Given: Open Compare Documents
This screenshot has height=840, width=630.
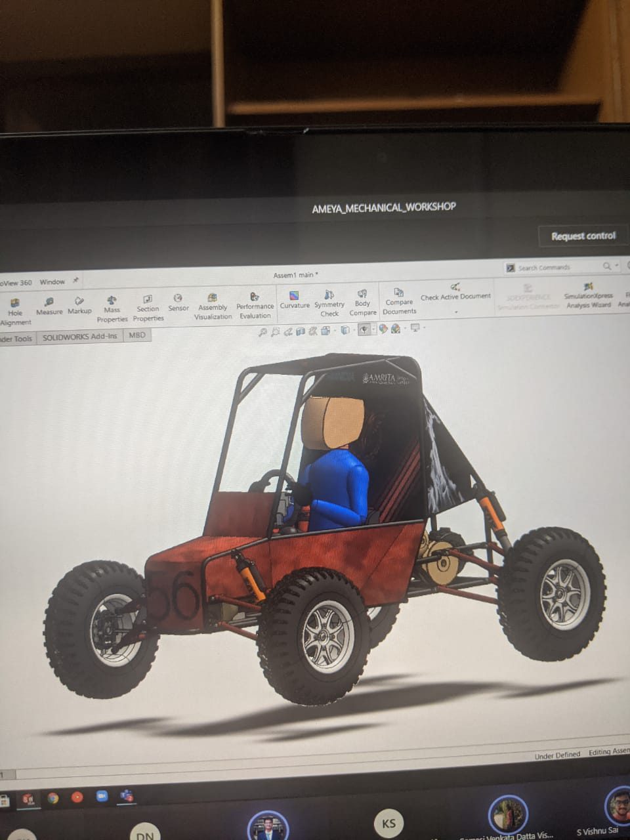Looking at the screenshot, I should [x=399, y=301].
